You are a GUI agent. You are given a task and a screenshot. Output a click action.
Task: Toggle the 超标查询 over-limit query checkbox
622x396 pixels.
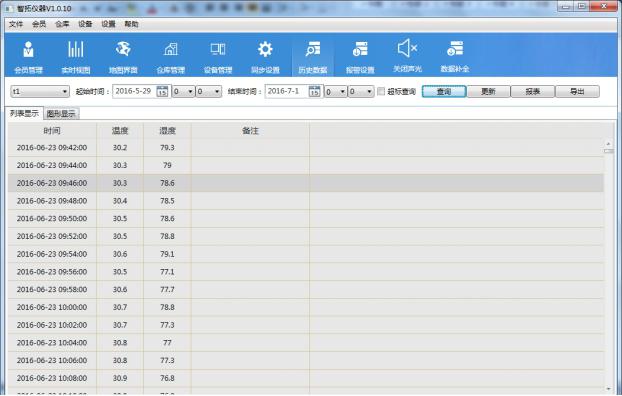[x=381, y=91]
